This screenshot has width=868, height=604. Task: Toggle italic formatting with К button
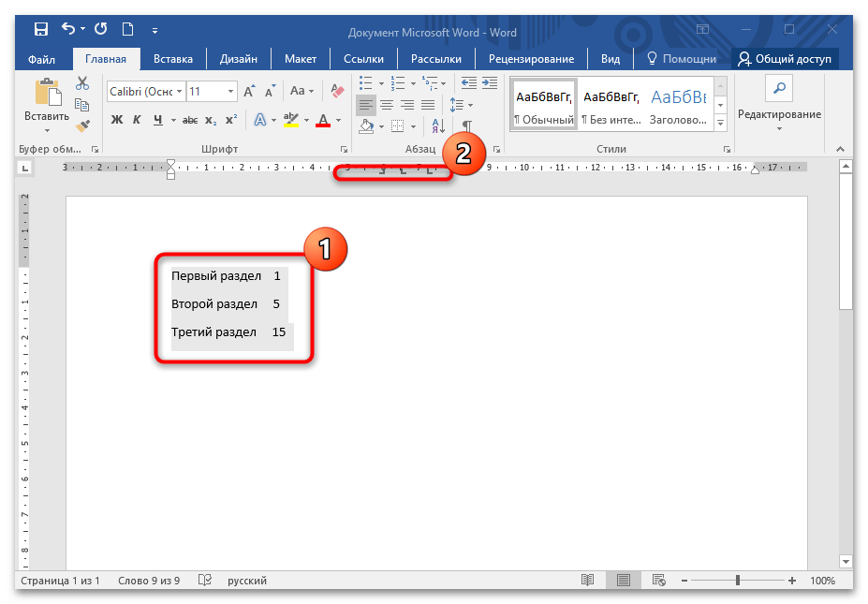coord(137,120)
